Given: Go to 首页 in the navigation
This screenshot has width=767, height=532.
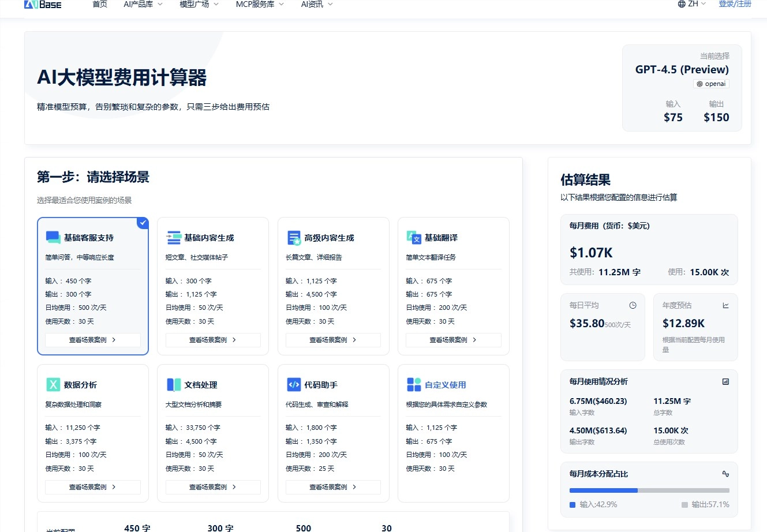Looking at the screenshot, I should (100, 4).
